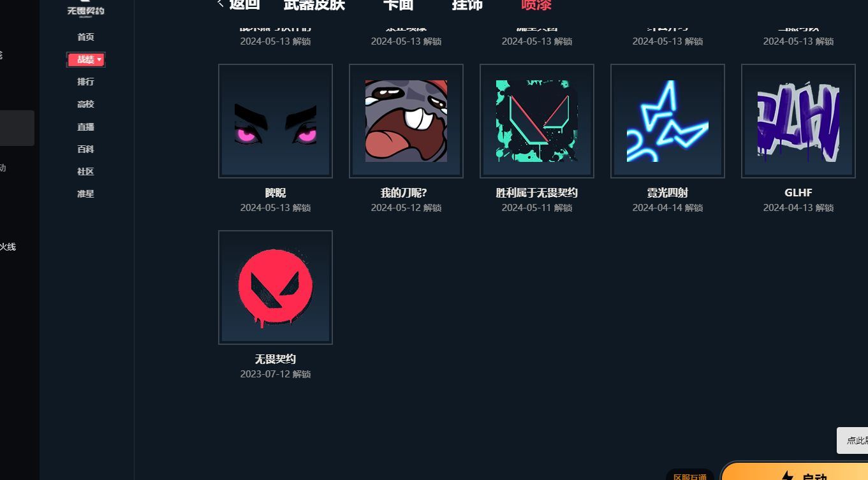Expand the 战绩 dropdown in the sidebar
This screenshot has height=480, width=868.
(86, 59)
